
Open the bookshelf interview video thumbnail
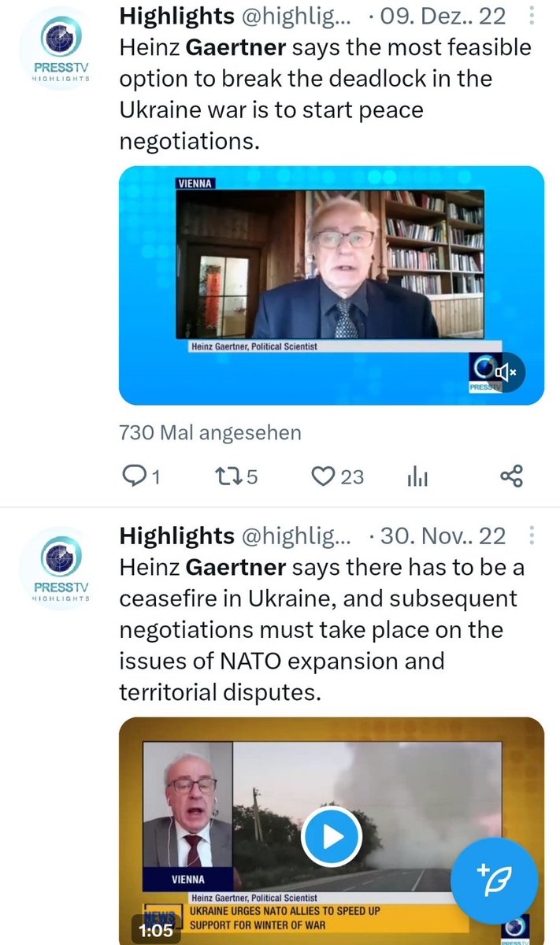coord(332,285)
